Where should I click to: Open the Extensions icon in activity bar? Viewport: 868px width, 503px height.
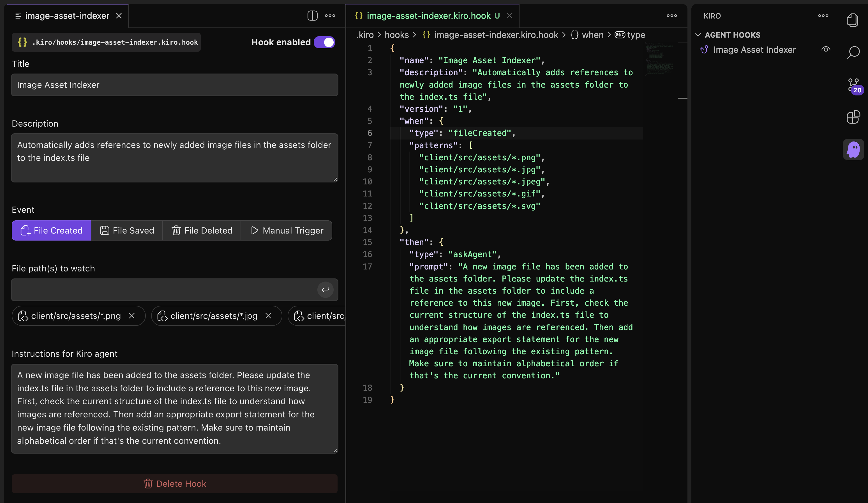tap(853, 117)
